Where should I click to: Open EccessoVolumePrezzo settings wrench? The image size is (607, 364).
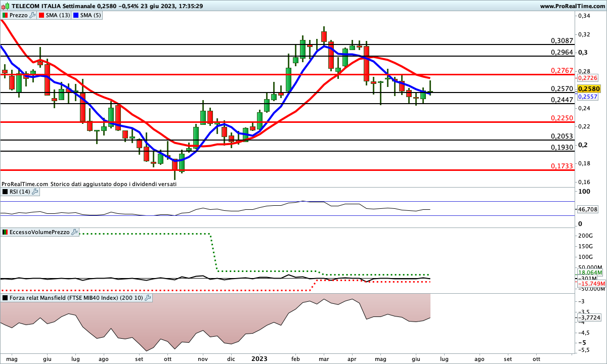[75, 232]
